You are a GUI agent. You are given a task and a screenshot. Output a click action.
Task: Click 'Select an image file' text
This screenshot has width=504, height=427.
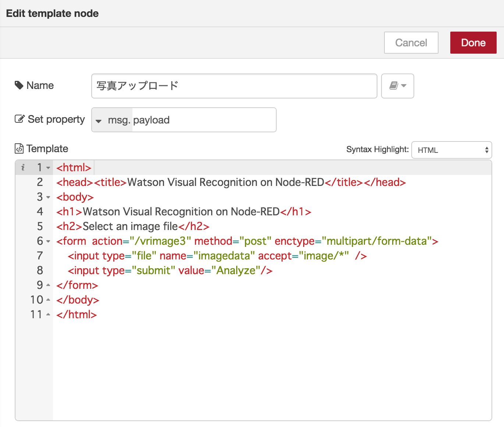[130, 226]
